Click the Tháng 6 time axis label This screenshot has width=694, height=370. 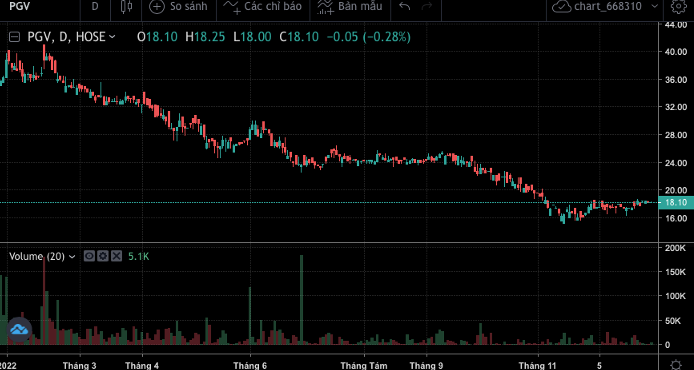pos(250,366)
